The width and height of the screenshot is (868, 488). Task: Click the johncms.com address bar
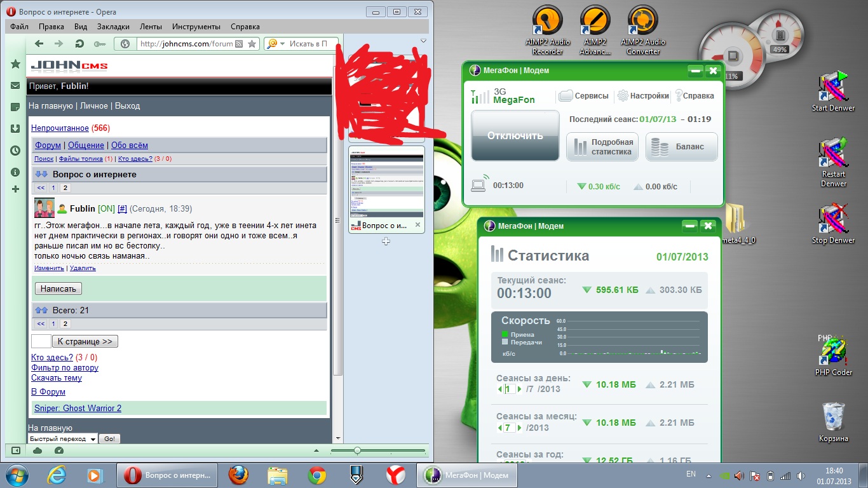186,44
